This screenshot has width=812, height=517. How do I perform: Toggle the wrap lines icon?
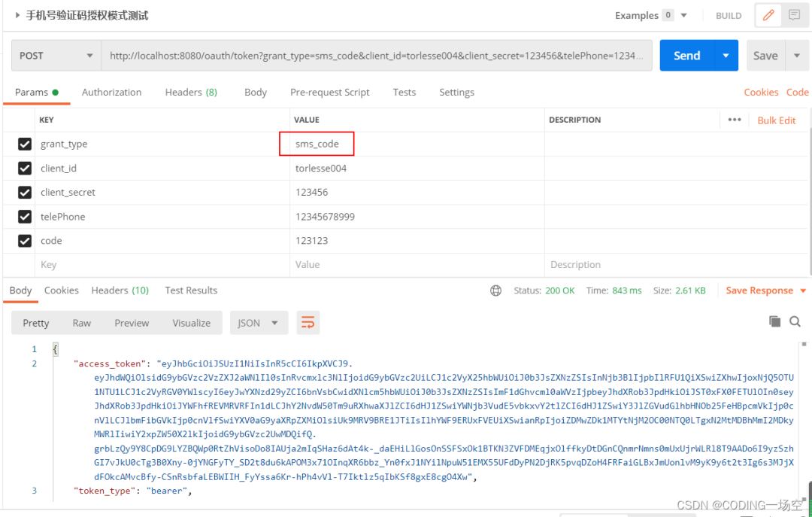coord(308,323)
